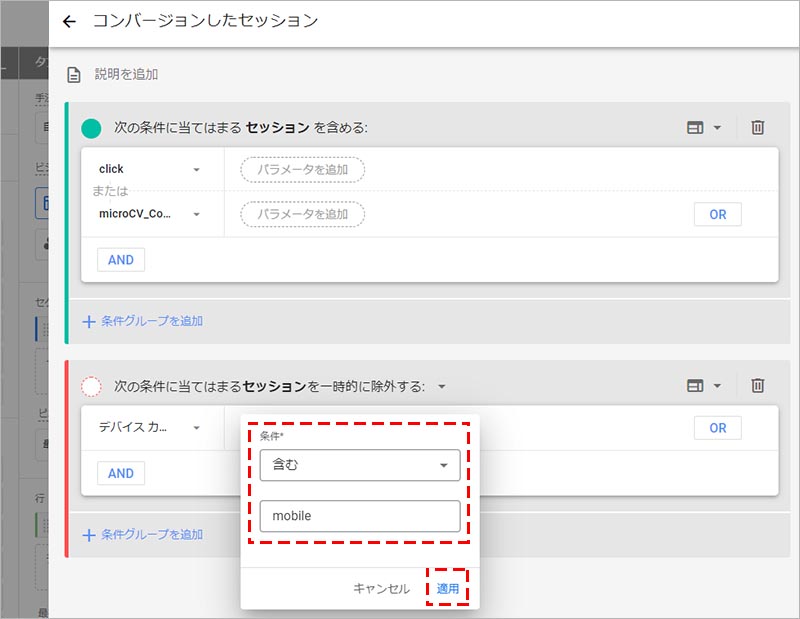Image resolution: width=800 pixels, height=619 pixels.
Task: Click the red dashed circle of exclude group
Action: pyautogui.click(x=91, y=386)
